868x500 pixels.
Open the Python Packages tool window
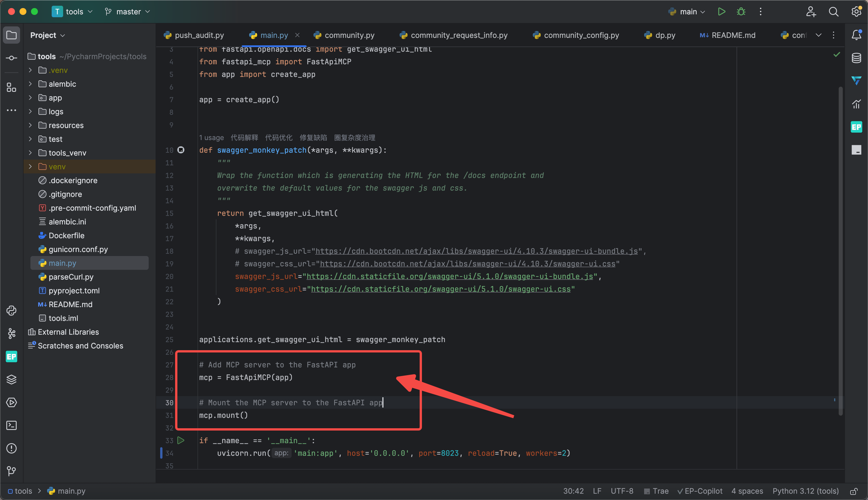coord(11,379)
